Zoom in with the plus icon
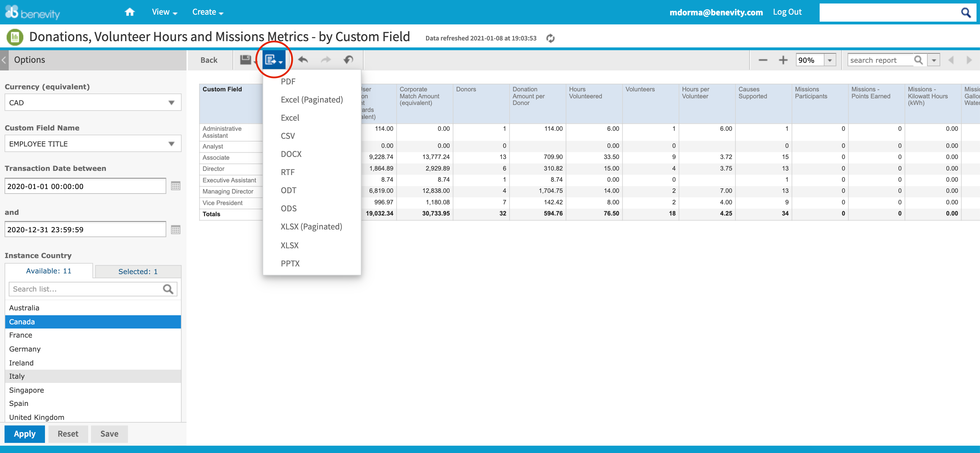 click(x=783, y=60)
